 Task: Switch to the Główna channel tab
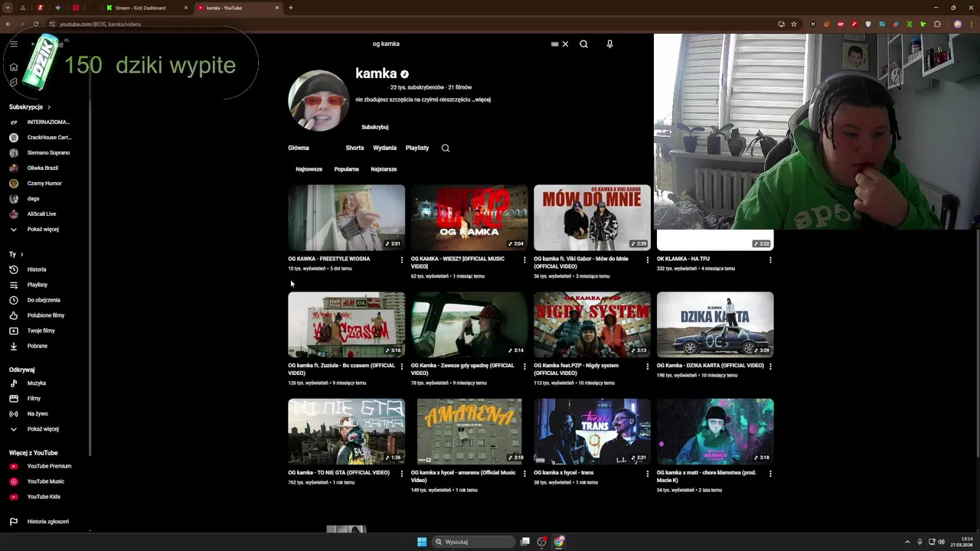299,148
